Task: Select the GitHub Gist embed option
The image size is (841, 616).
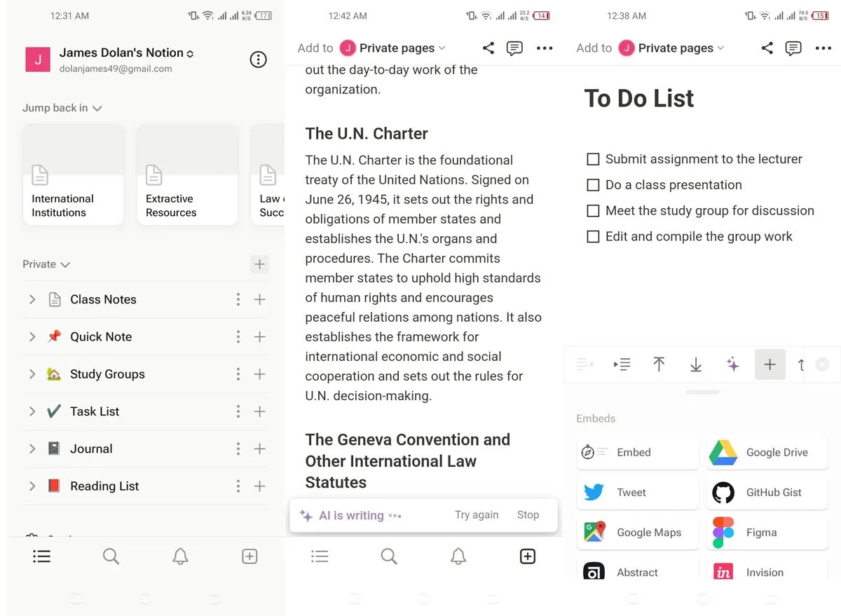Action: tap(767, 493)
